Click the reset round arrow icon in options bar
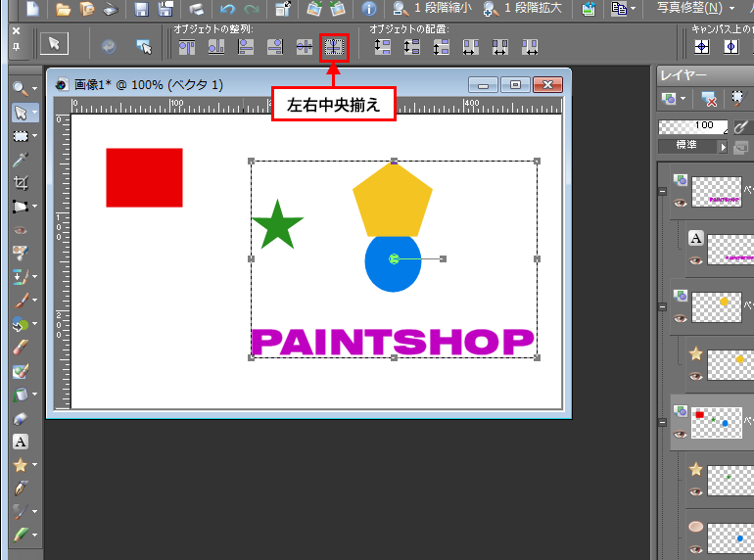Screen dimensions: 754x560 (x=109, y=47)
